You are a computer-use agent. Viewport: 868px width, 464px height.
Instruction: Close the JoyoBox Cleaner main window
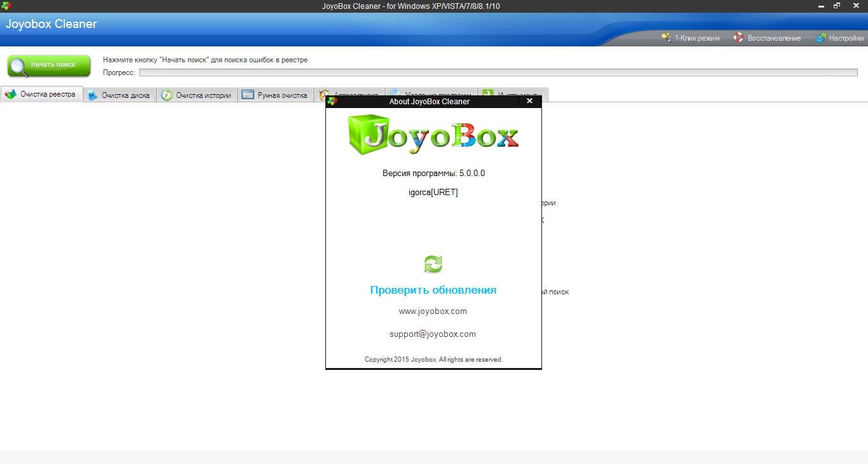[x=855, y=5]
